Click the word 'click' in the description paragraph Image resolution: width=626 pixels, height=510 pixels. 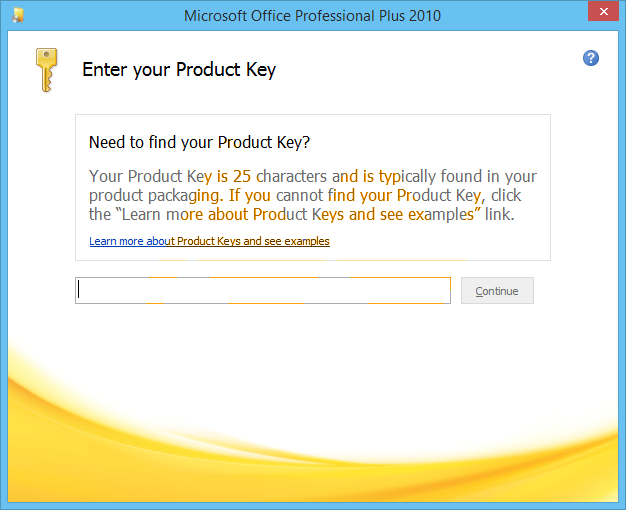(506, 195)
